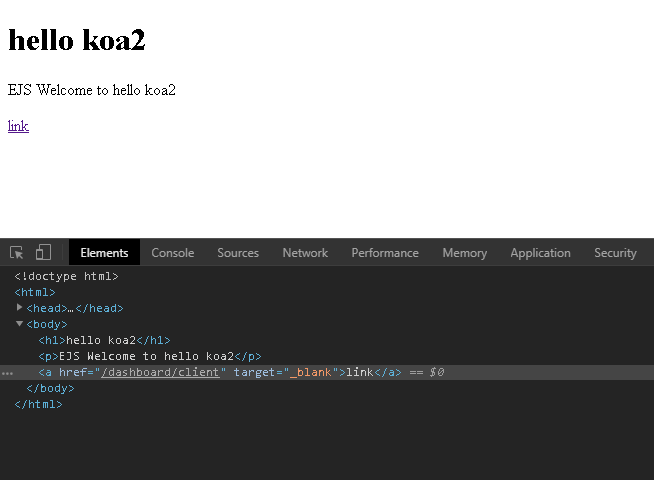The image size is (654, 480).
Task: Switch to the Network tab
Action: (305, 253)
